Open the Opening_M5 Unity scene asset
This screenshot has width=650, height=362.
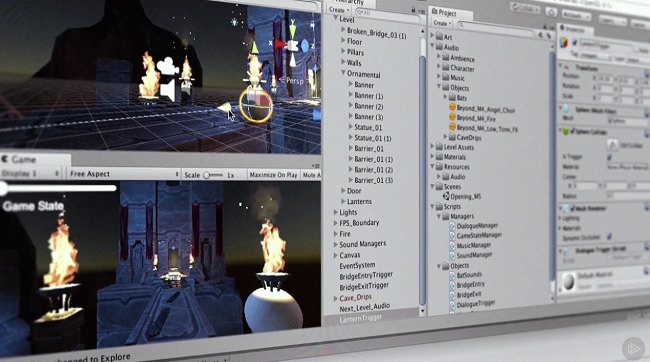point(461,197)
